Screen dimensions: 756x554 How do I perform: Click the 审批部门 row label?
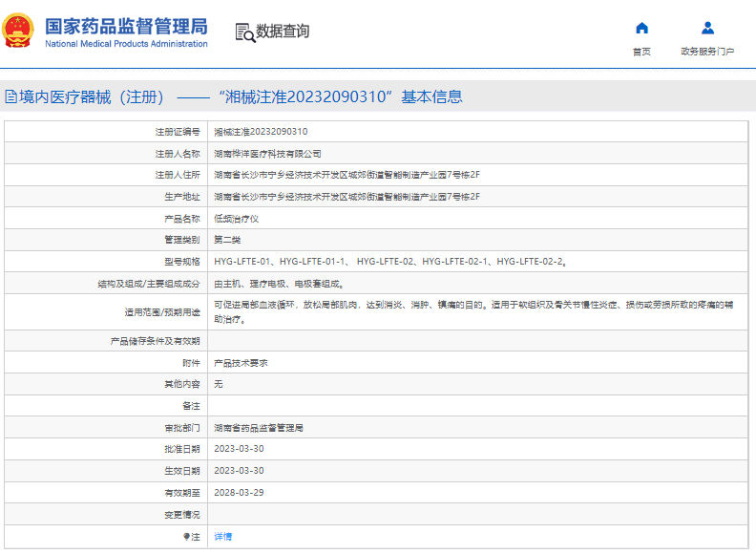181,428
